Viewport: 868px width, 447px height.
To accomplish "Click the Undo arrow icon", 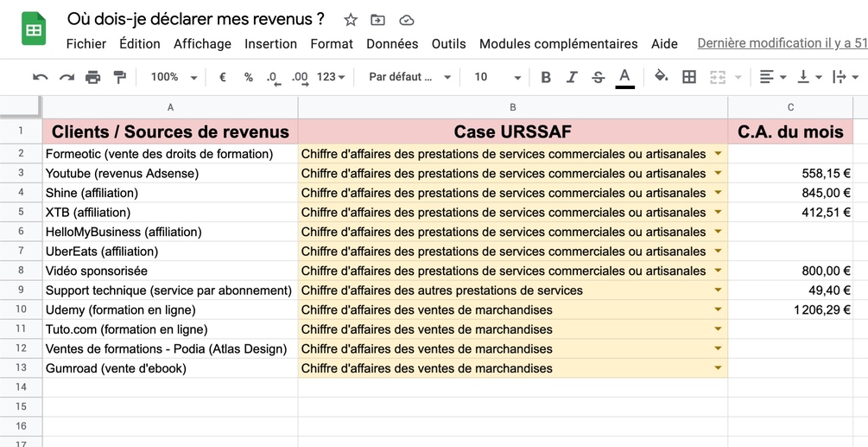I will coord(40,77).
